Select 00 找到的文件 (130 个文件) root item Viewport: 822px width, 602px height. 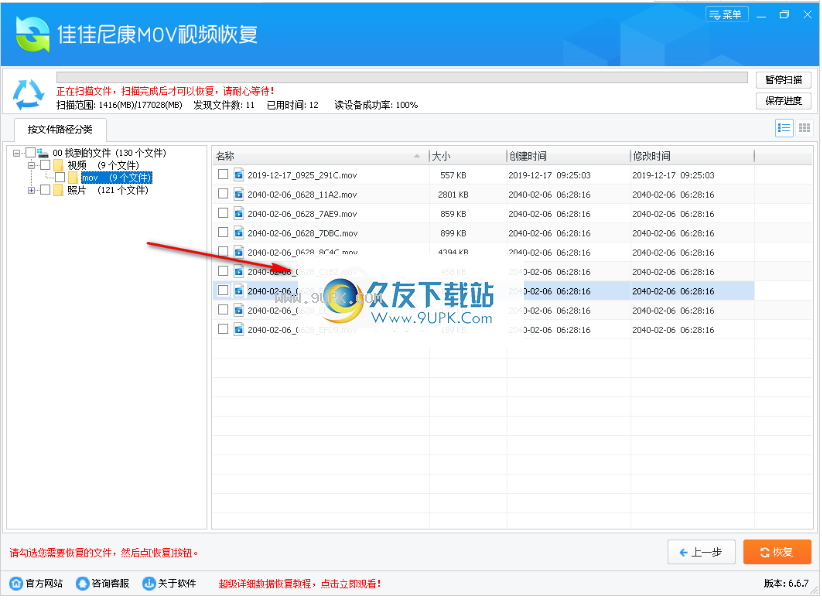pyautogui.click(x=109, y=153)
